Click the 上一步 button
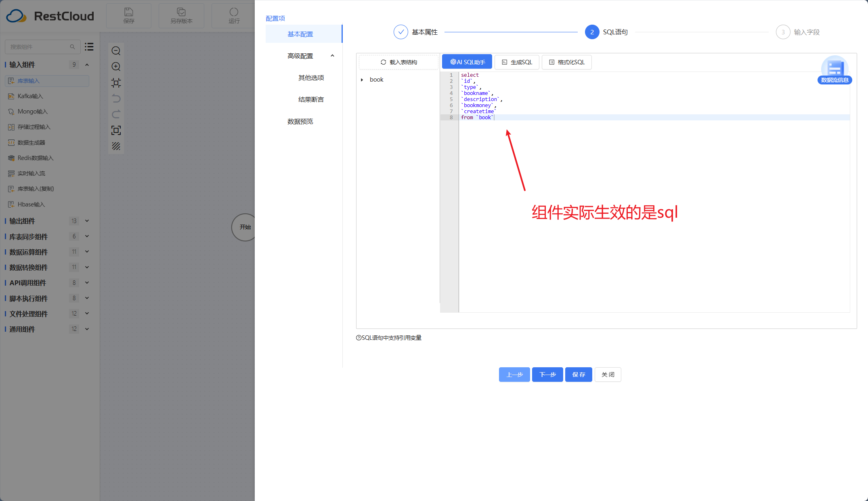The width and height of the screenshot is (868, 501). (514, 375)
